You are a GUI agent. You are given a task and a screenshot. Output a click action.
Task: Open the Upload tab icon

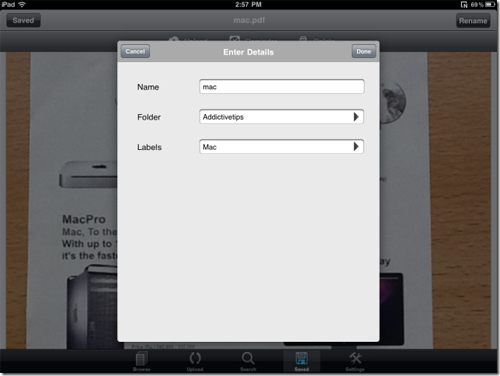(195, 361)
